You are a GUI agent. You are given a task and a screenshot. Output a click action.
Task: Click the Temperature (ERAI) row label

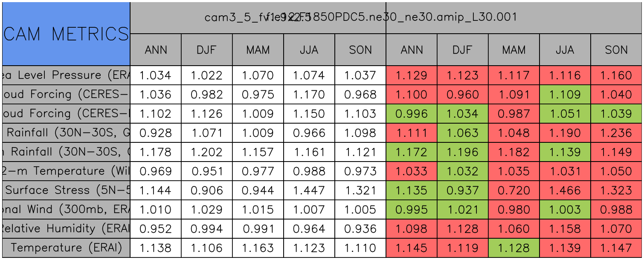point(66,248)
